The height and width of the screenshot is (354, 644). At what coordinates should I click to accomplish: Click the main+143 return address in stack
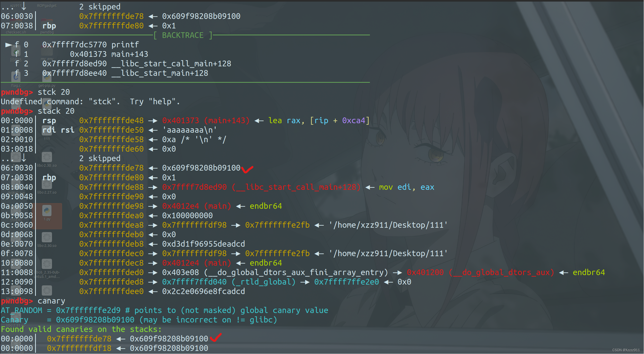click(206, 120)
